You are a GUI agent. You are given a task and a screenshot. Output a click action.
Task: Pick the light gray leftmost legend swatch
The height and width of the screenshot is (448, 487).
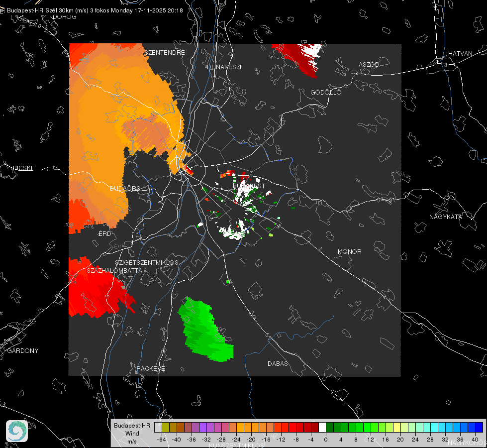(158, 428)
